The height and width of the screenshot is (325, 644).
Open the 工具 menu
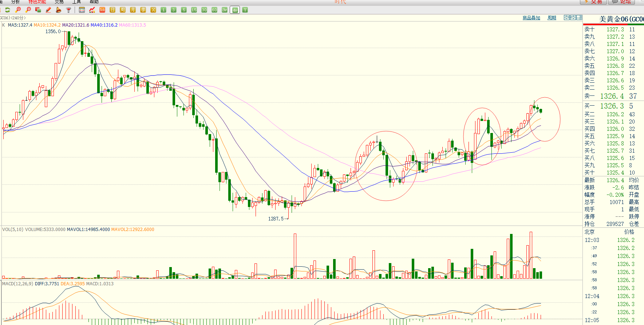pos(76,2)
